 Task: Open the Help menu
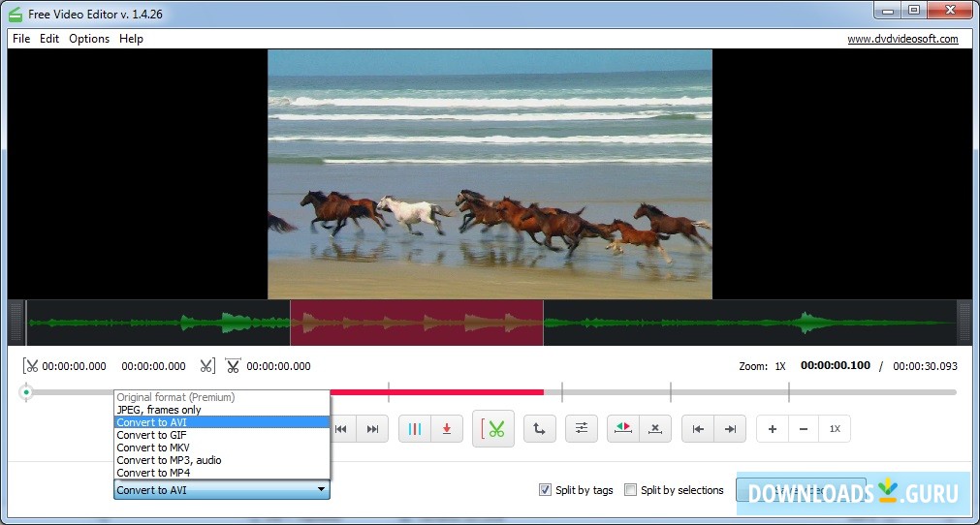[x=131, y=39]
